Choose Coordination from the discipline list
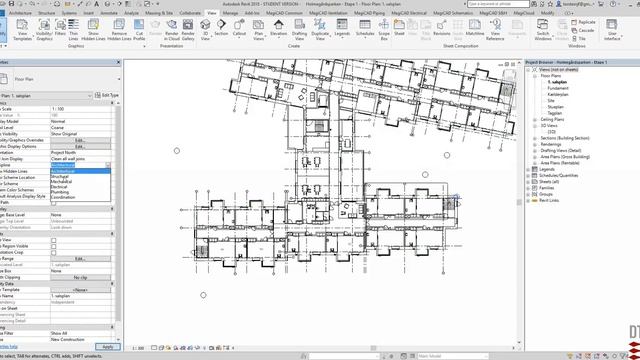Image resolution: width=640 pixels, height=360 pixels. (x=80, y=197)
